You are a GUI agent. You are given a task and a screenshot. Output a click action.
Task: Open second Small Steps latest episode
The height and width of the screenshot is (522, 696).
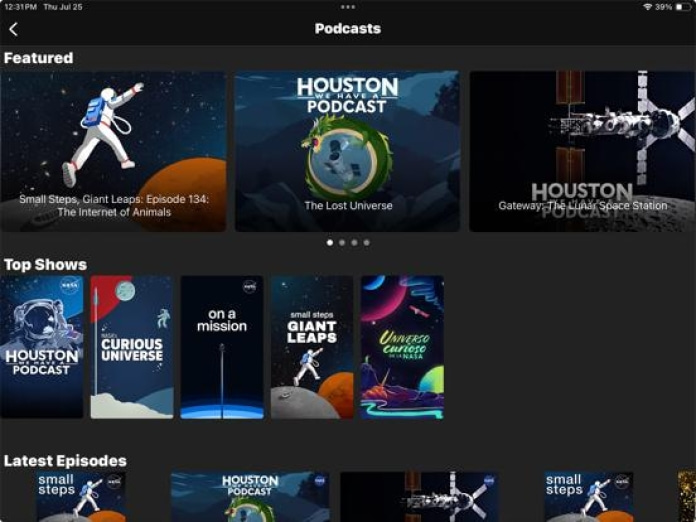[589, 497]
